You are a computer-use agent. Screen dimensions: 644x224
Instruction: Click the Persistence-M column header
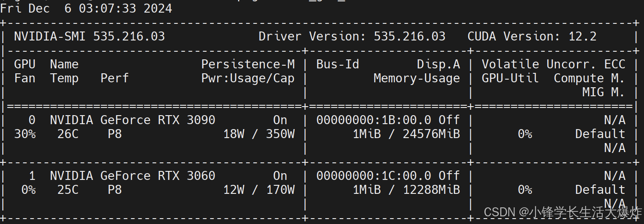point(248,64)
